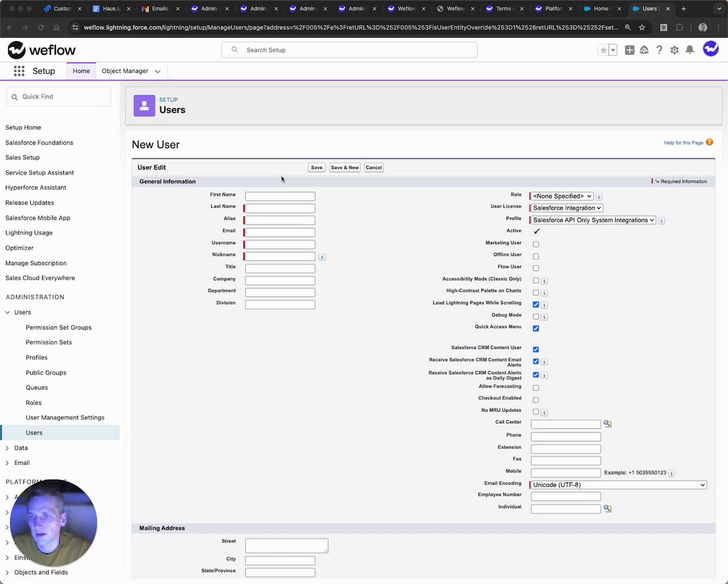The image size is (728, 584).
Task: Enable the Marketing User checkbox
Action: 536,244
